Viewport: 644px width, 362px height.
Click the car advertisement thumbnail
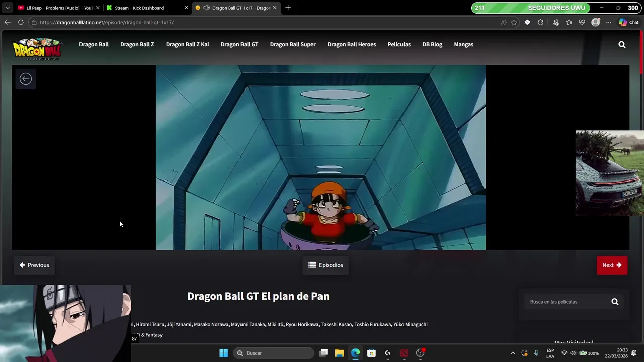(x=609, y=173)
